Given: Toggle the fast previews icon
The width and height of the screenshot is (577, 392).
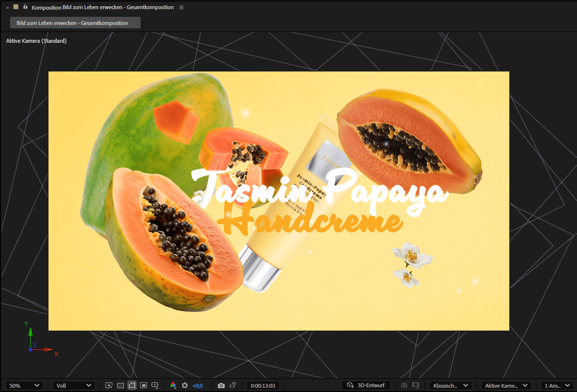Looking at the screenshot, I should click(109, 385).
